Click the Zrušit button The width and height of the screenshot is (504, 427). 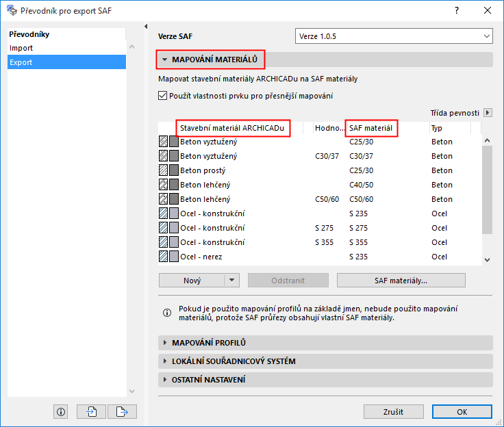pyautogui.click(x=394, y=411)
